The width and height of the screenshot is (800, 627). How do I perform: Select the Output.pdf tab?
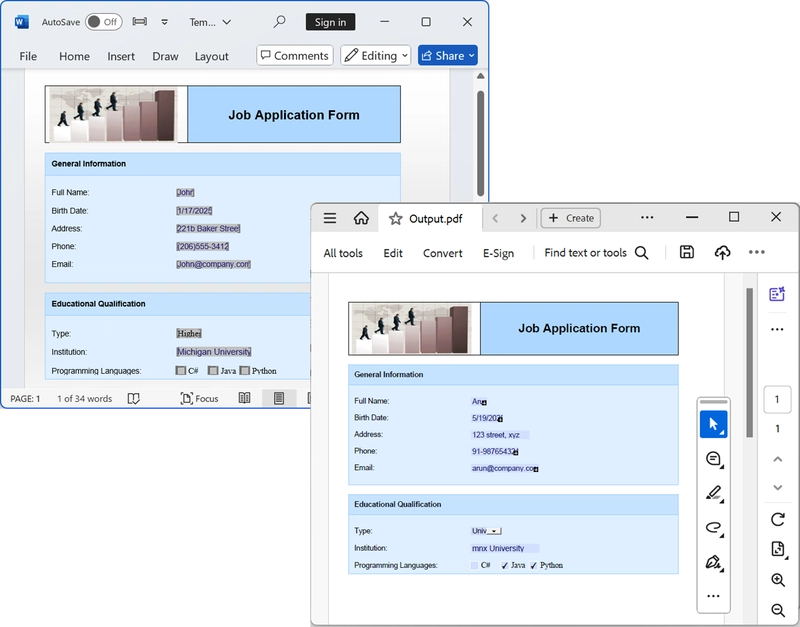point(430,218)
